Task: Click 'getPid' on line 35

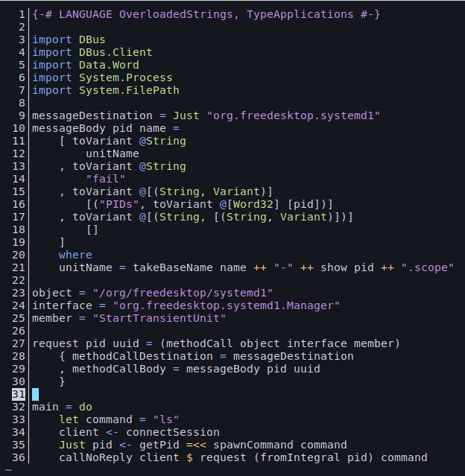Action: 159,445
